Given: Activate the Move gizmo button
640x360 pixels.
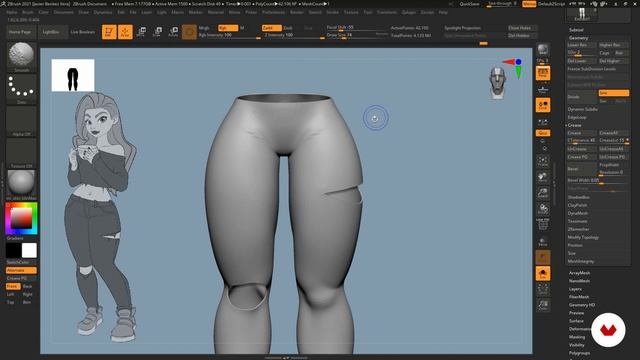Looking at the screenshot, I should click(x=141, y=32).
